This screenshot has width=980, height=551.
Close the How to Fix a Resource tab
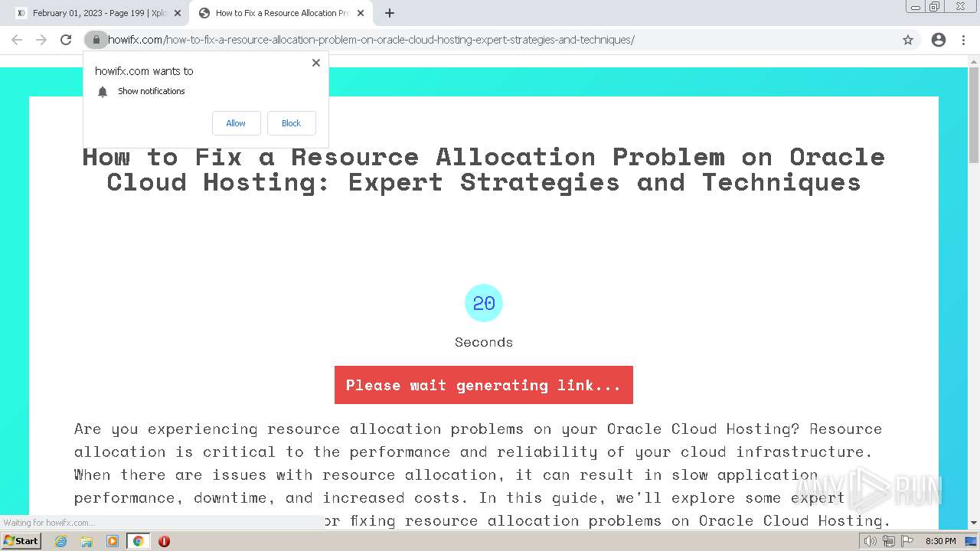pos(361,13)
